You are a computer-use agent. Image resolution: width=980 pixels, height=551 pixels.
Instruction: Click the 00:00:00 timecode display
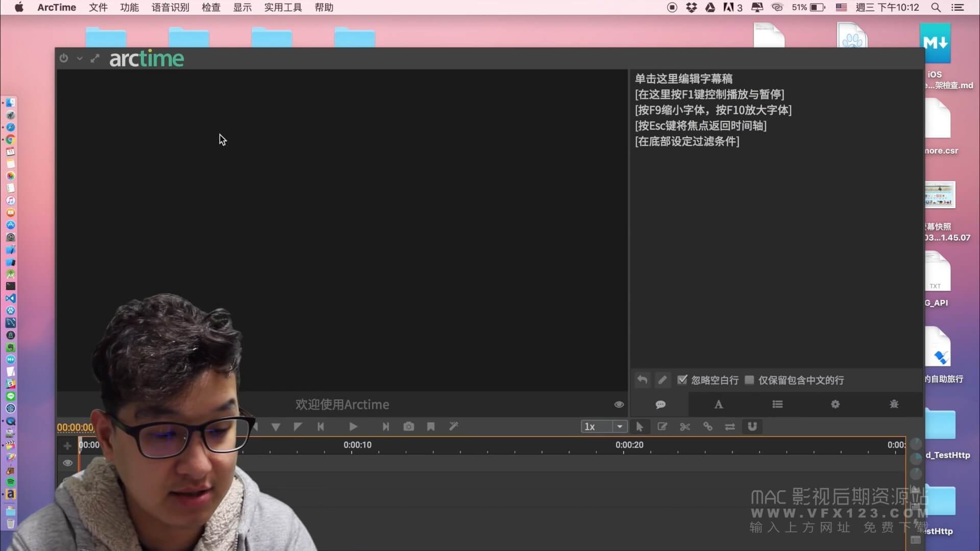coord(76,428)
